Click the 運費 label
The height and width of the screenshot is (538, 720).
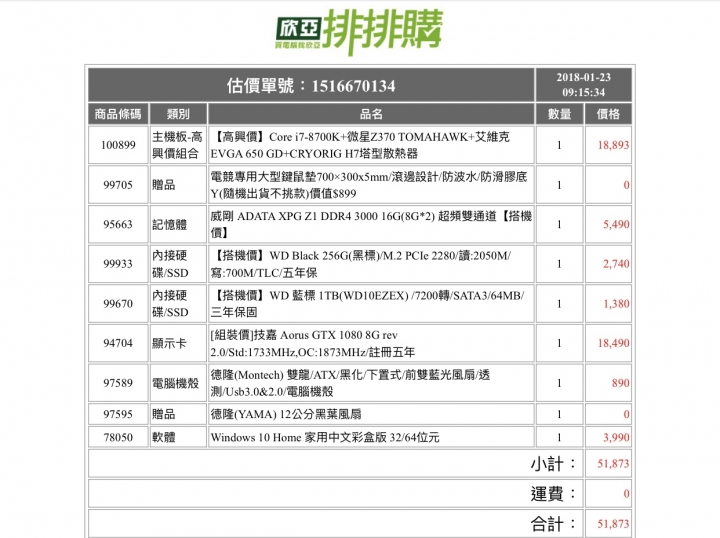553,494
